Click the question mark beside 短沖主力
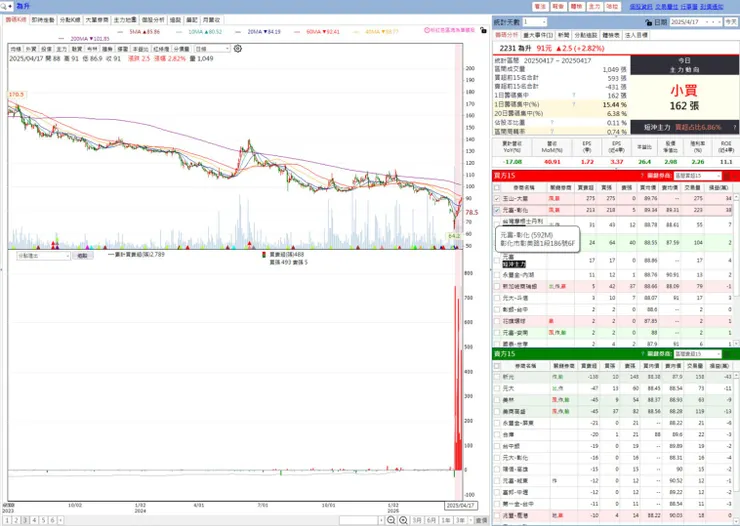The image size is (740, 526). [734, 127]
